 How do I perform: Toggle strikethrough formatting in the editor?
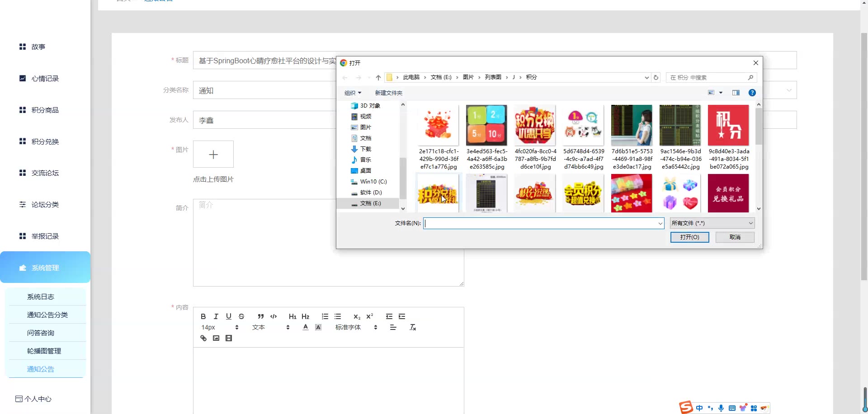(x=241, y=316)
